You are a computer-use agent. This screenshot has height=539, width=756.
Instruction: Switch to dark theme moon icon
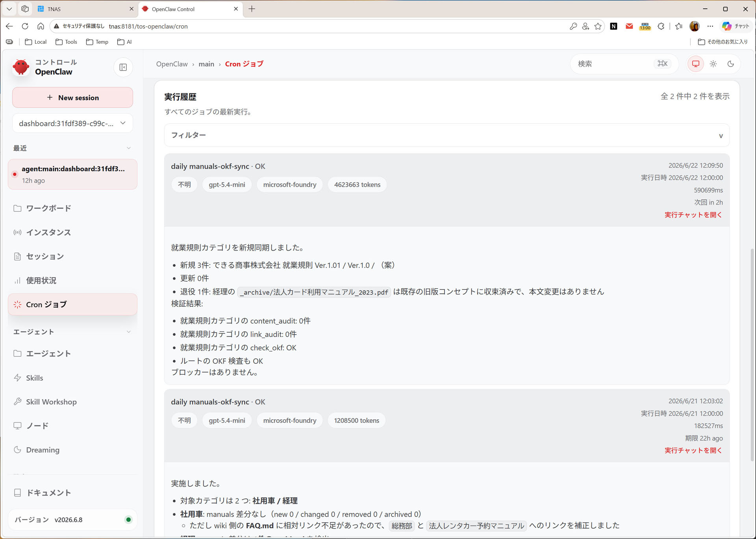[730, 64]
